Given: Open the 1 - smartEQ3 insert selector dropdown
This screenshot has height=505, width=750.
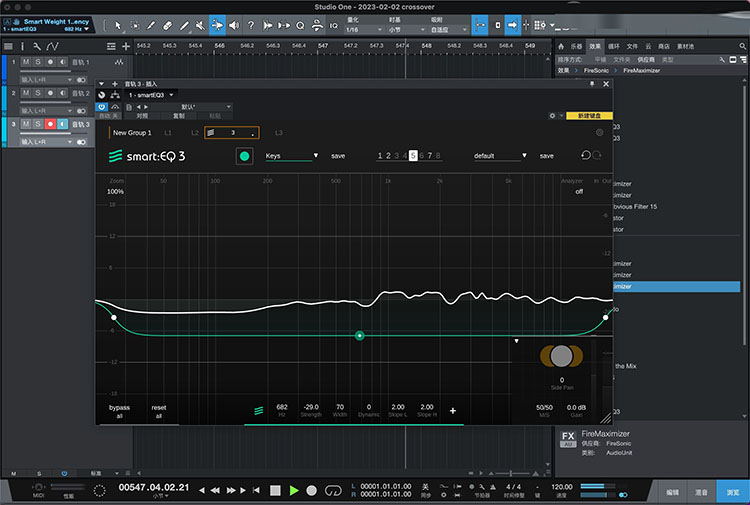Looking at the screenshot, I should point(151,95).
